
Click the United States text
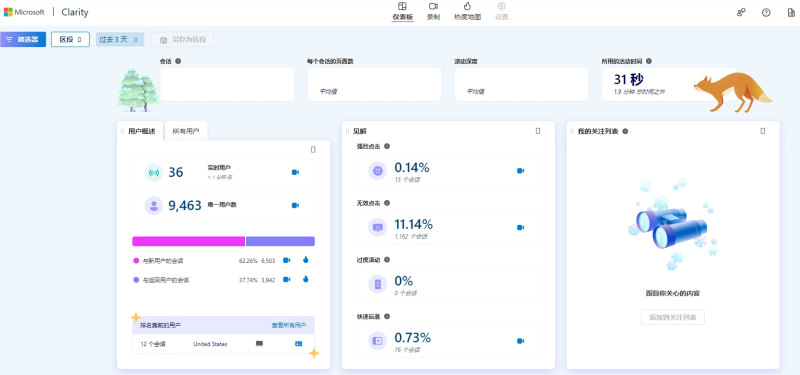pyautogui.click(x=210, y=344)
